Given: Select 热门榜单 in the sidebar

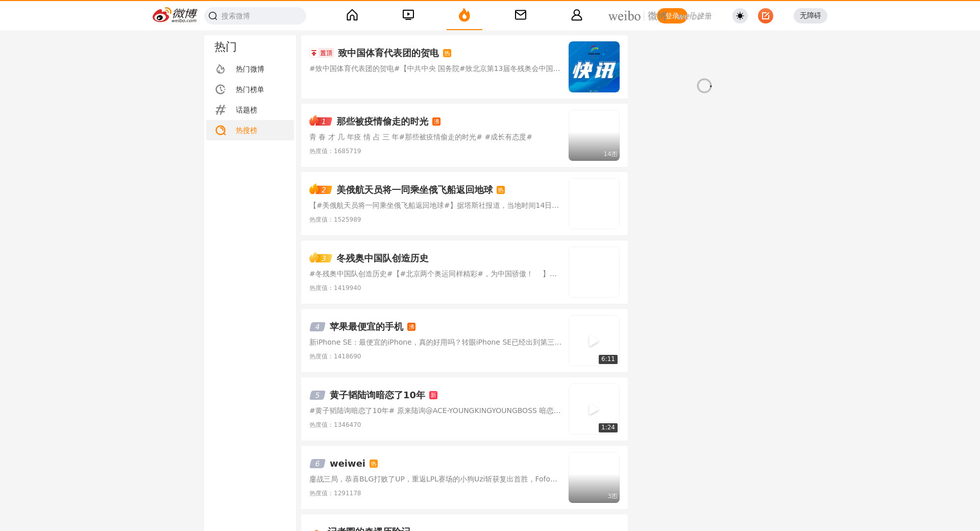Looking at the screenshot, I should coord(250,89).
